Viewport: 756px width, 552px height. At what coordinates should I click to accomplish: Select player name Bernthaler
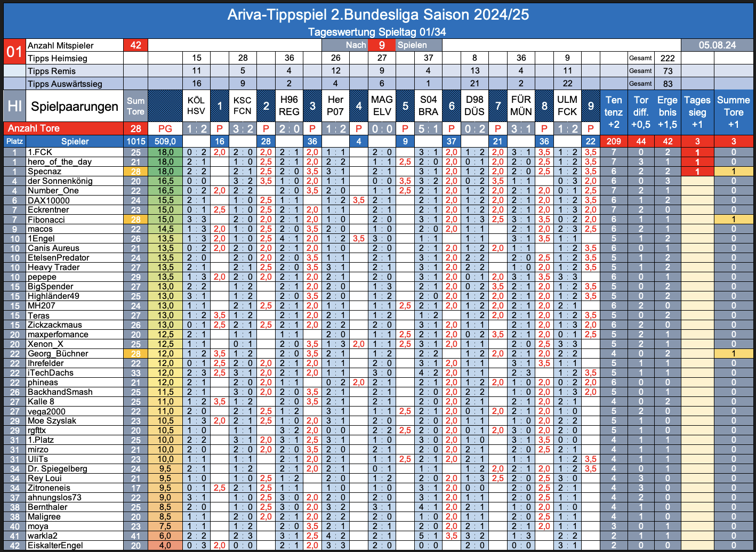point(47,507)
